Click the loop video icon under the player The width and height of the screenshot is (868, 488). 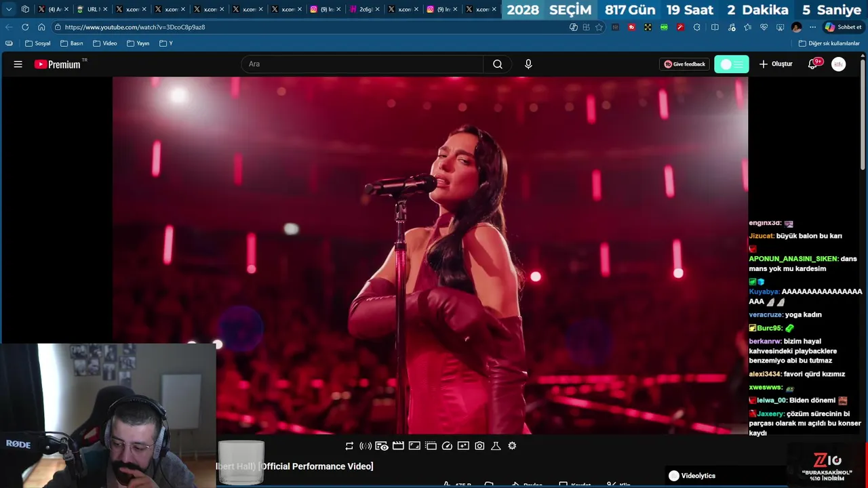click(x=349, y=446)
